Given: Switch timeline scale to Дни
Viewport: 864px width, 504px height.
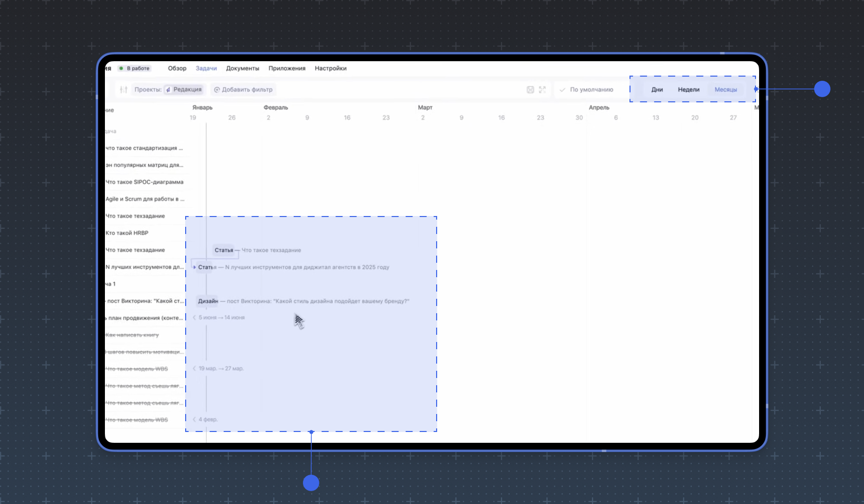Looking at the screenshot, I should [657, 89].
